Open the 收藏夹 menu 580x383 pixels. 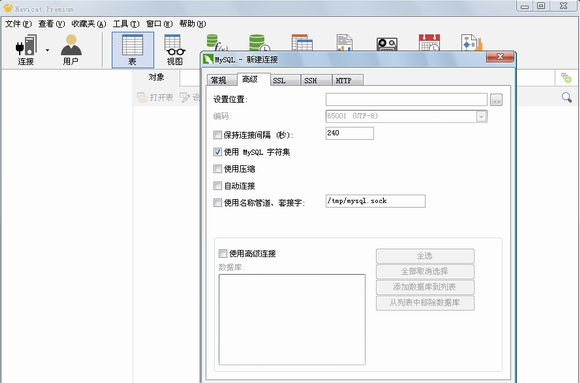click(89, 24)
